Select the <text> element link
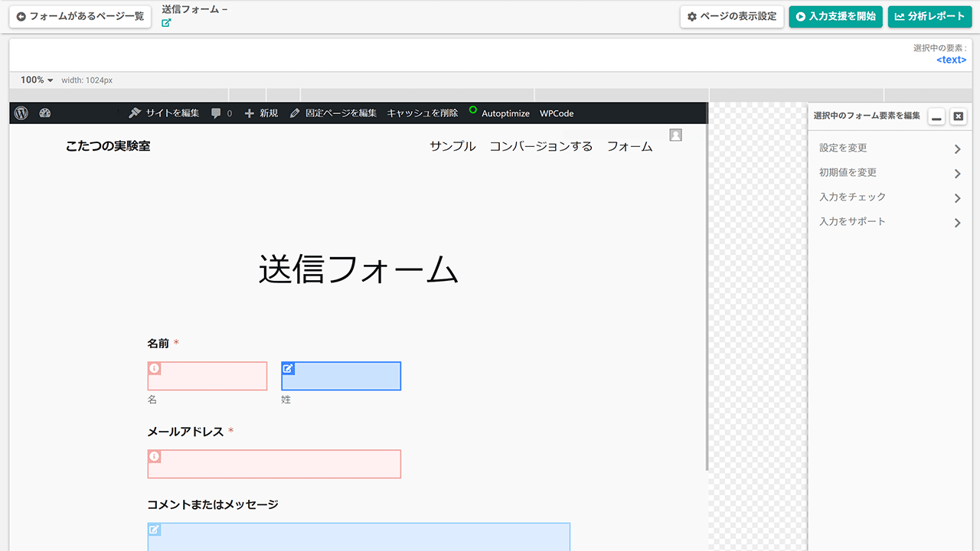Screen dimensions: 980x551 click(x=951, y=60)
